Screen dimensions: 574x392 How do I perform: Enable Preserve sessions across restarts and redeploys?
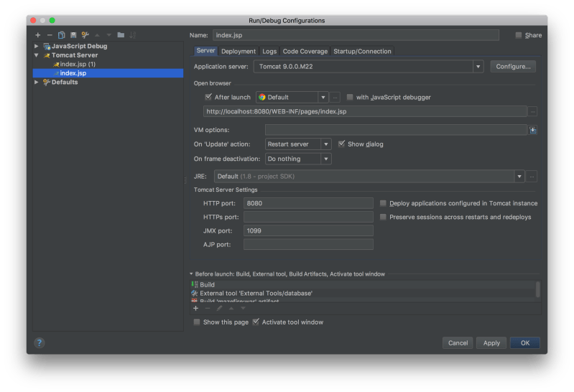tap(383, 217)
